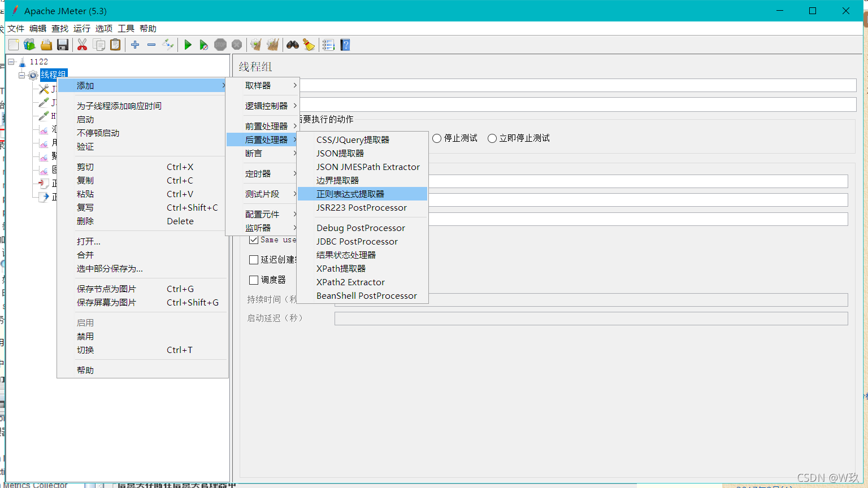Click the blue minus Collapse All icon
This screenshot has width=868, height=488.
tap(151, 45)
